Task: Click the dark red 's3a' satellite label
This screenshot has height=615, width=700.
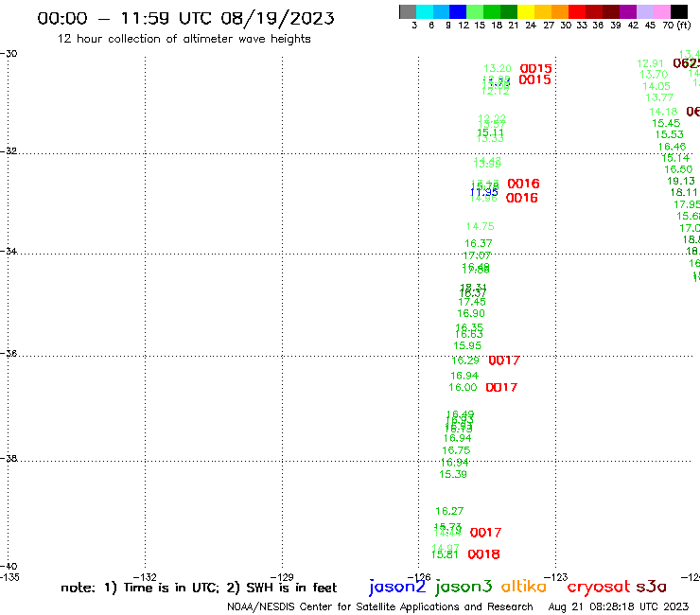Action: tap(652, 587)
